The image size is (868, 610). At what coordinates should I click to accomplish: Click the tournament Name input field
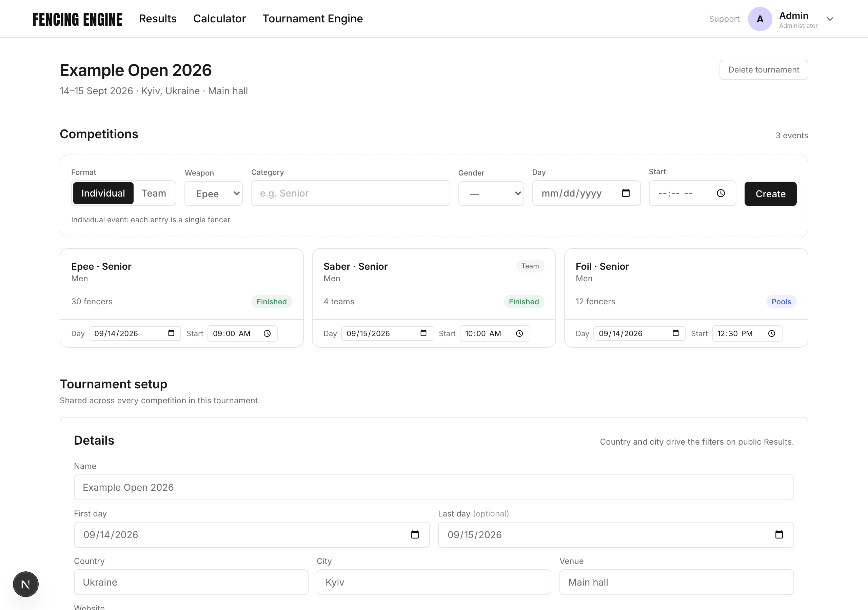(434, 487)
